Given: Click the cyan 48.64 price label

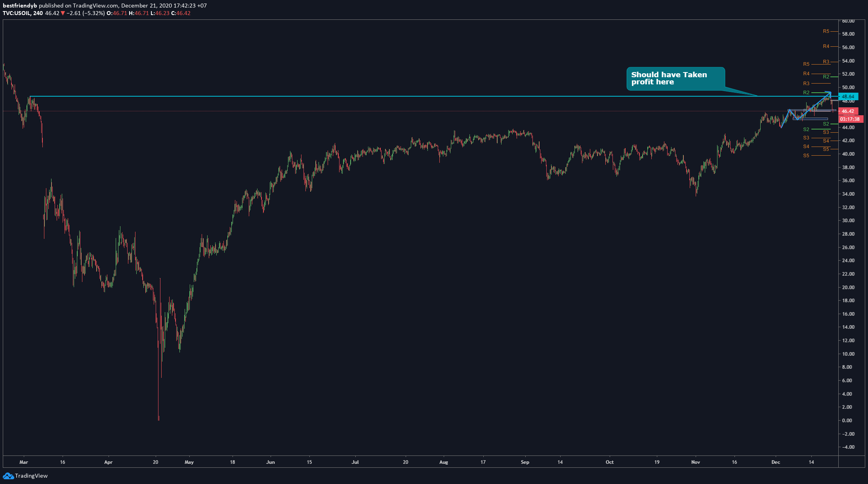Looking at the screenshot, I should point(848,96).
